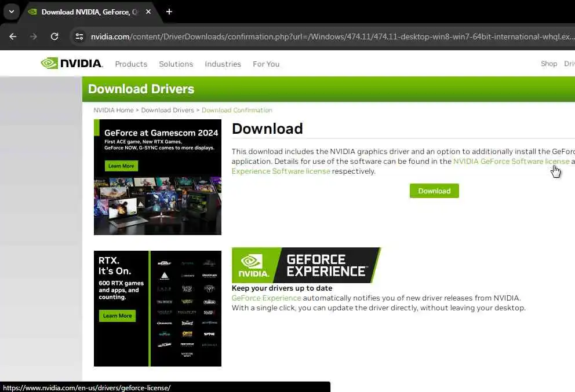Click NVIDIA Home breadcrumb
Screen dimensions: 575x392
113,110
